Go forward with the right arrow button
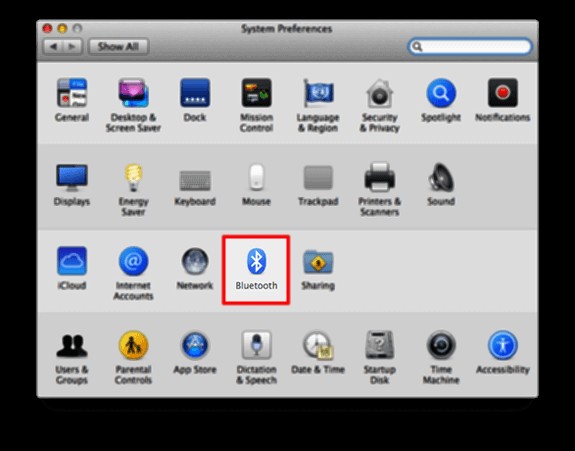The width and height of the screenshot is (575, 451). pos(73,47)
